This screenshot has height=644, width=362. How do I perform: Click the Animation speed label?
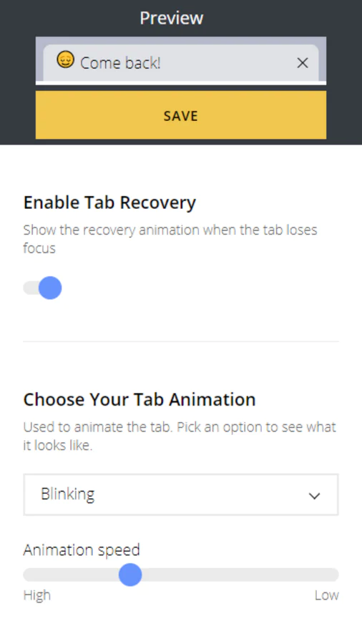[x=82, y=550]
